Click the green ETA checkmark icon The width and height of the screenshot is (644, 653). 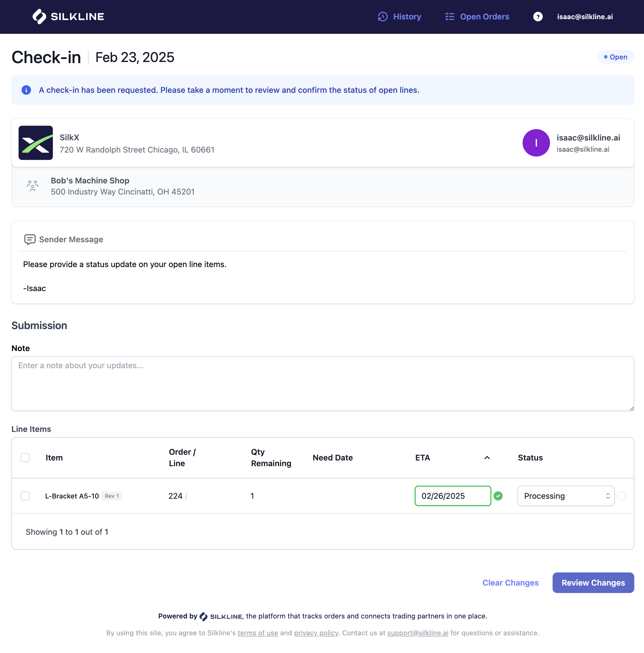pos(498,496)
